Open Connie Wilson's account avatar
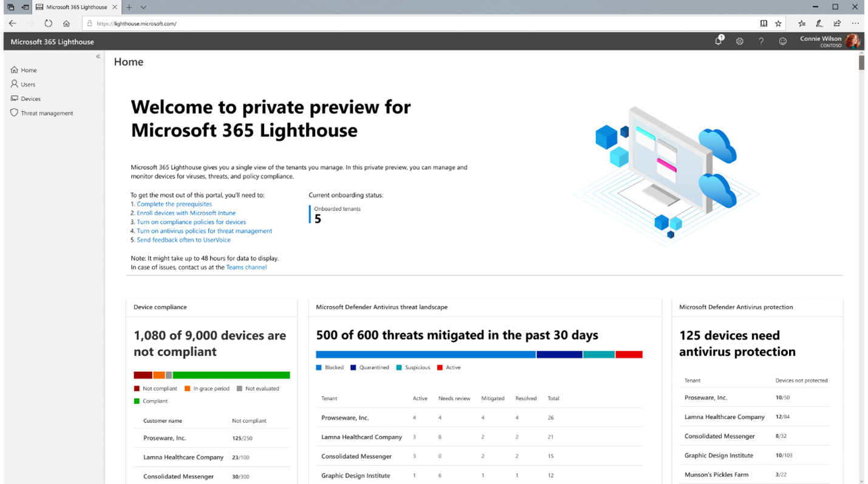The width and height of the screenshot is (868, 484). pyautogui.click(x=853, y=41)
